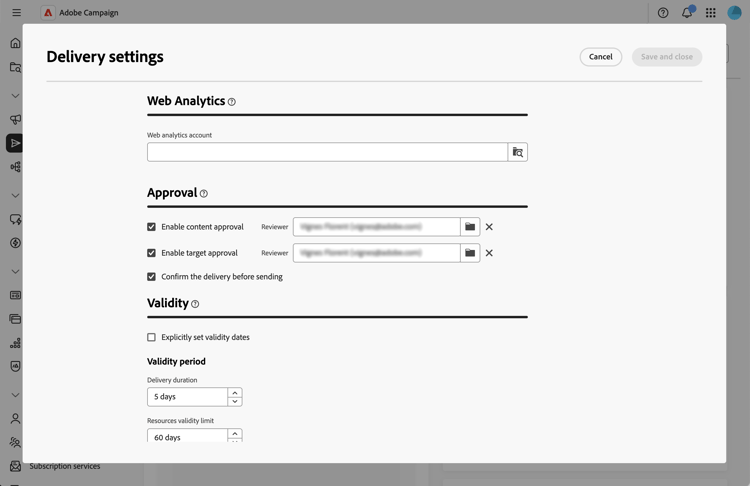Increase resources validity limit stepper
Screen dimensions: 750x486
pos(235,433)
